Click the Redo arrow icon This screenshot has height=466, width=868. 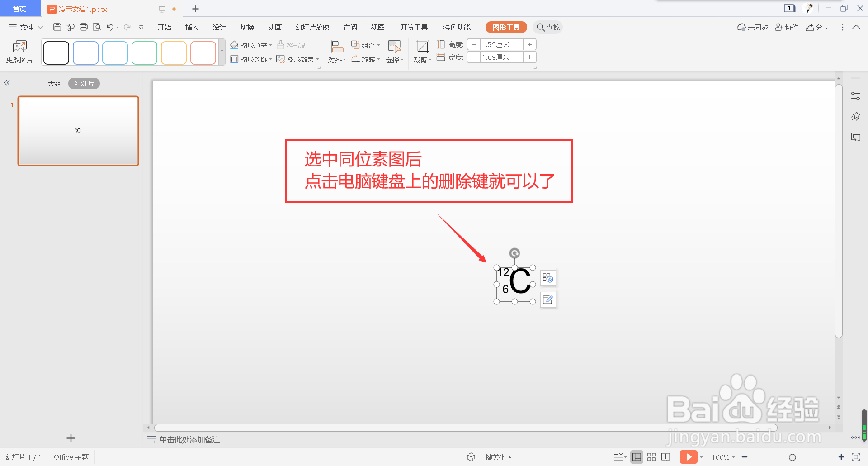pos(127,27)
